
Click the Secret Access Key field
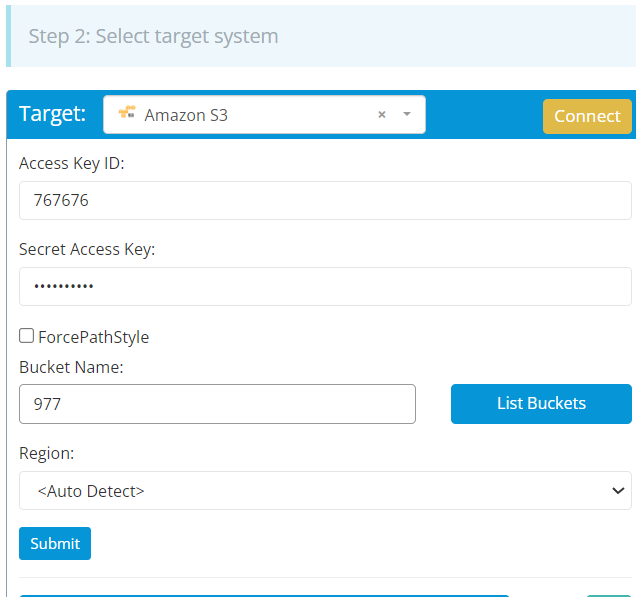pos(325,286)
